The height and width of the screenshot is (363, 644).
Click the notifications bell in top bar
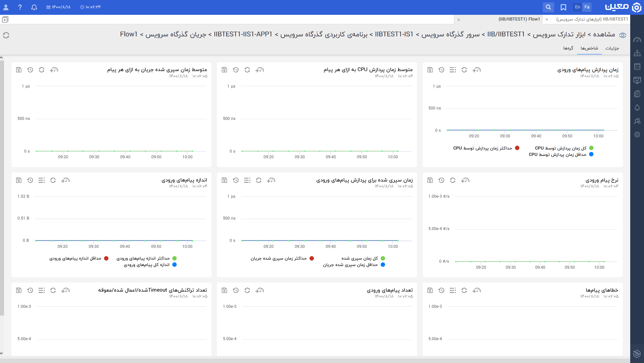34,7
